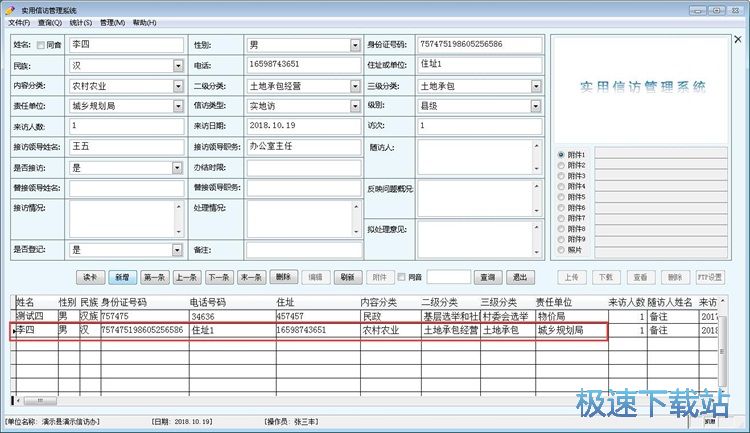Click the 办结时限 input field
This screenshot has height=433, width=750.
point(304,168)
